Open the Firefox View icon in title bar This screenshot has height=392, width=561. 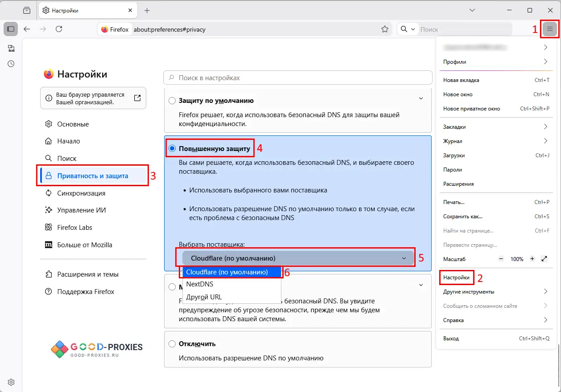point(27,10)
